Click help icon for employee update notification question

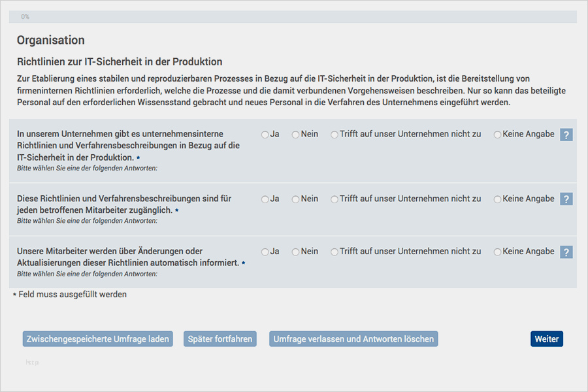tap(566, 252)
